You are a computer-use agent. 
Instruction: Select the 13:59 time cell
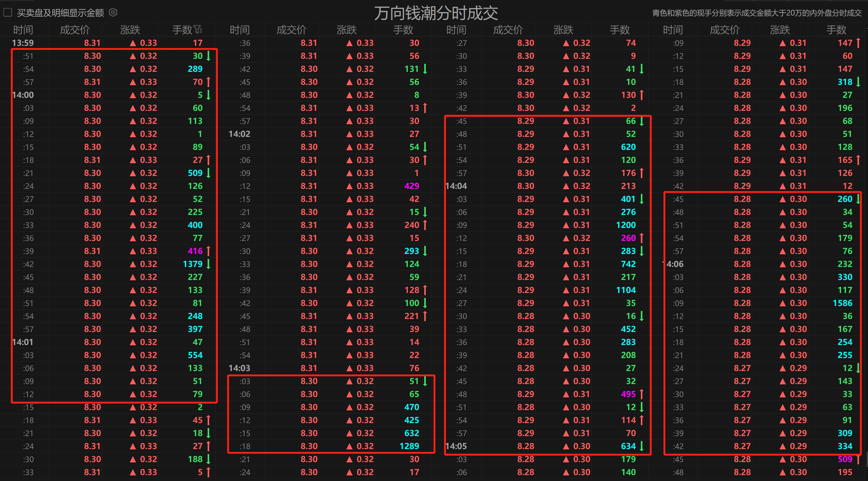point(23,43)
